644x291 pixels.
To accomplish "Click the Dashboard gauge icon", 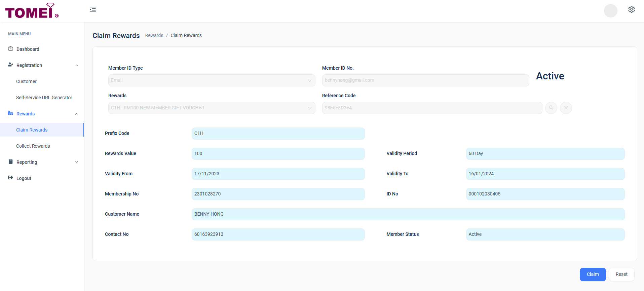I will pyautogui.click(x=10, y=49).
